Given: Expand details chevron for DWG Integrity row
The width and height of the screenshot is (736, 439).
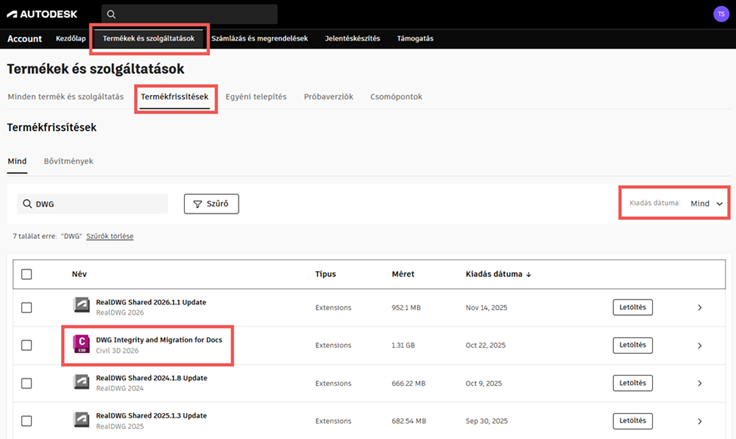Looking at the screenshot, I should pos(699,346).
